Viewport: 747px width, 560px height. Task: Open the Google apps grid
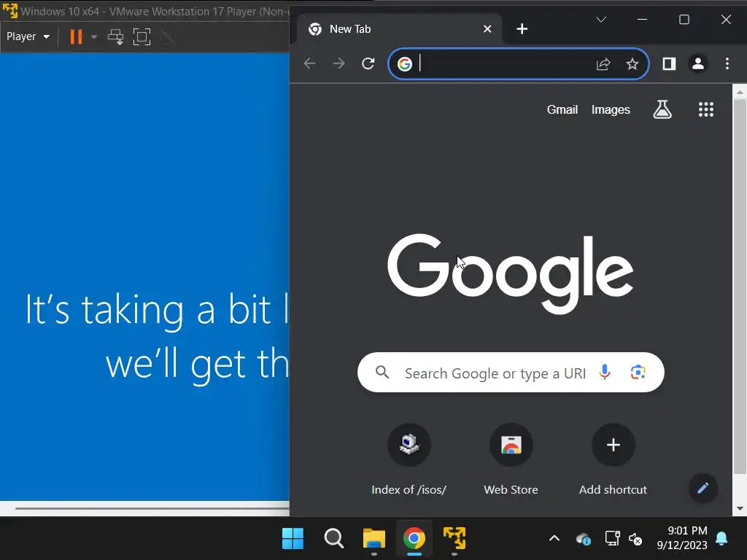tap(706, 109)
